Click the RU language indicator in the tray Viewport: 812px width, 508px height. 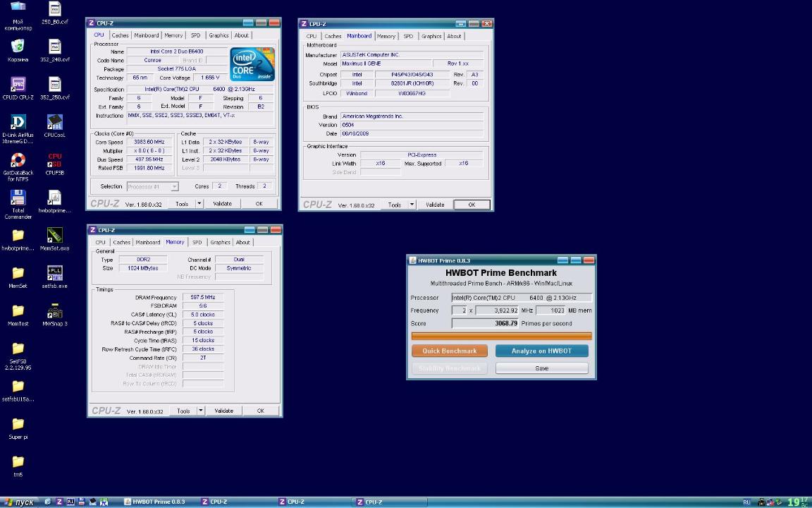pos(746,502)
